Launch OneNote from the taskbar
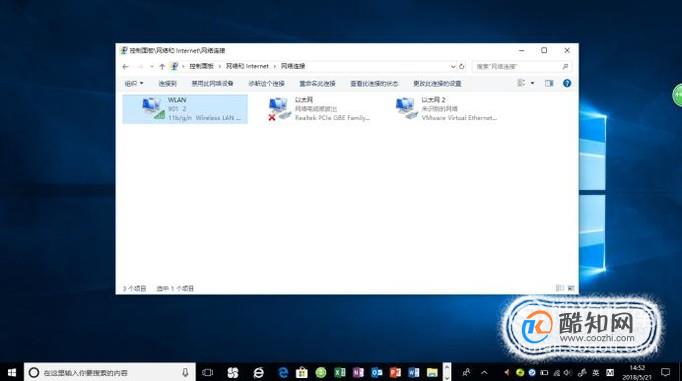The image size is (682, 381). click(358, 372)
